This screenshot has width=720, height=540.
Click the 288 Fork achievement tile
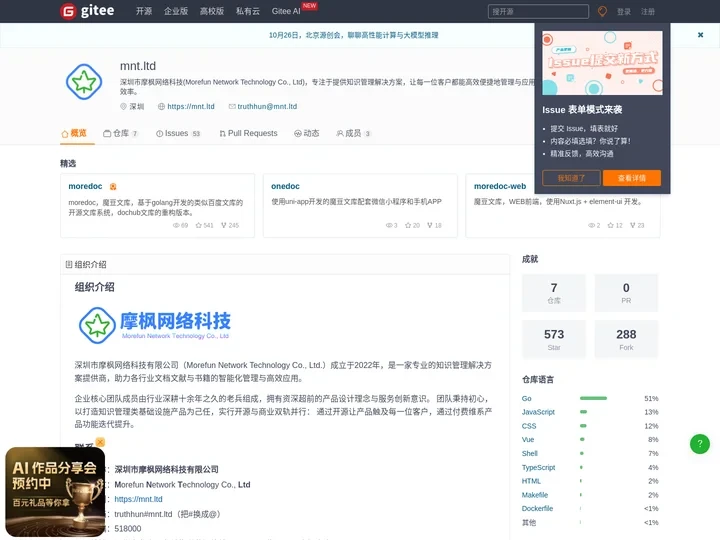626,339
